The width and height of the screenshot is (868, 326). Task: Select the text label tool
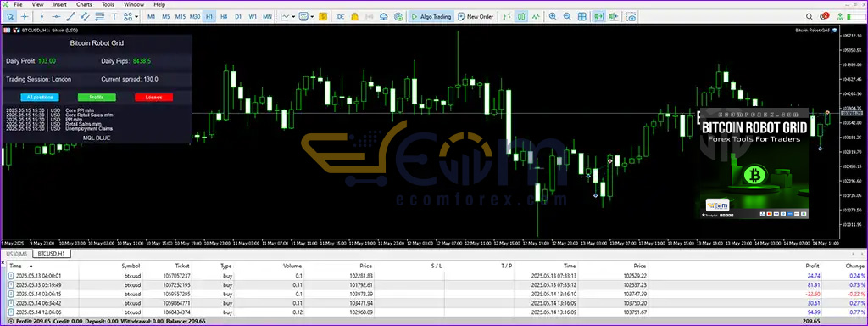(114, 17)
